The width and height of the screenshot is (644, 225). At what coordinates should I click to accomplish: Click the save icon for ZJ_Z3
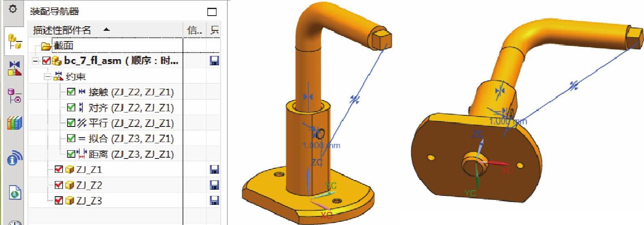[214, 200]
